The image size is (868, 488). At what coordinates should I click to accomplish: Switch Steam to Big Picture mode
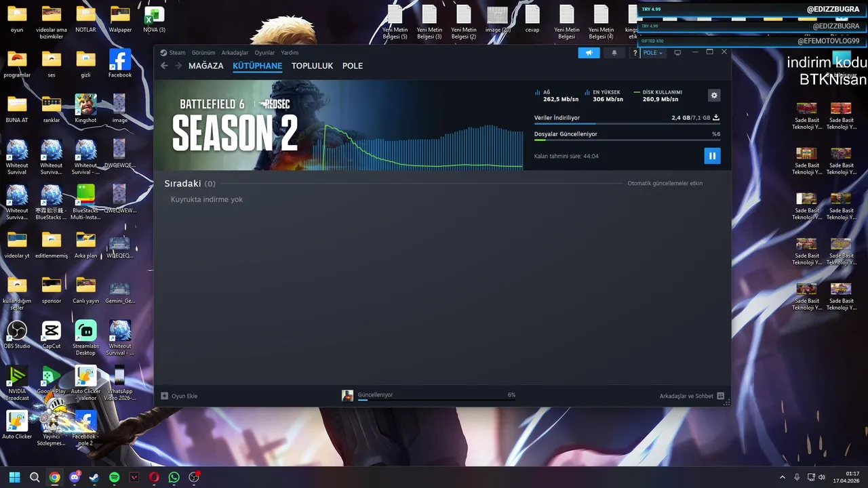(677, 52)
